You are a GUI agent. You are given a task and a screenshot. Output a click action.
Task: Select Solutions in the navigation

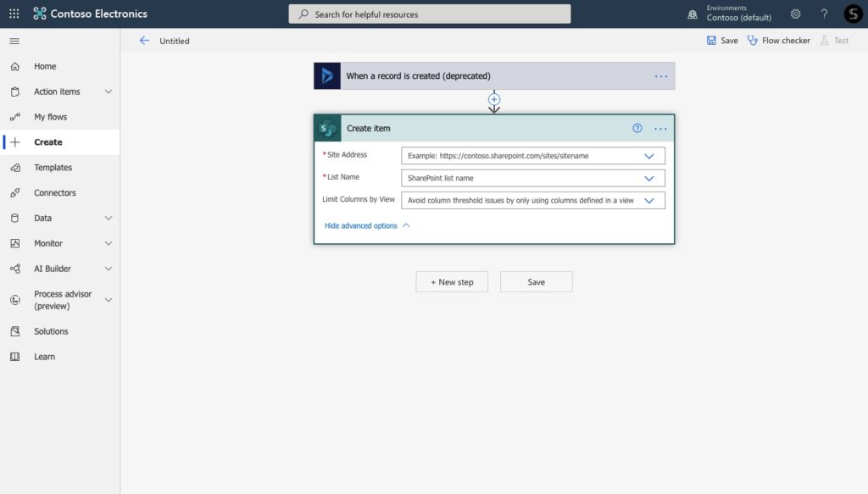(x=51, y=331)
